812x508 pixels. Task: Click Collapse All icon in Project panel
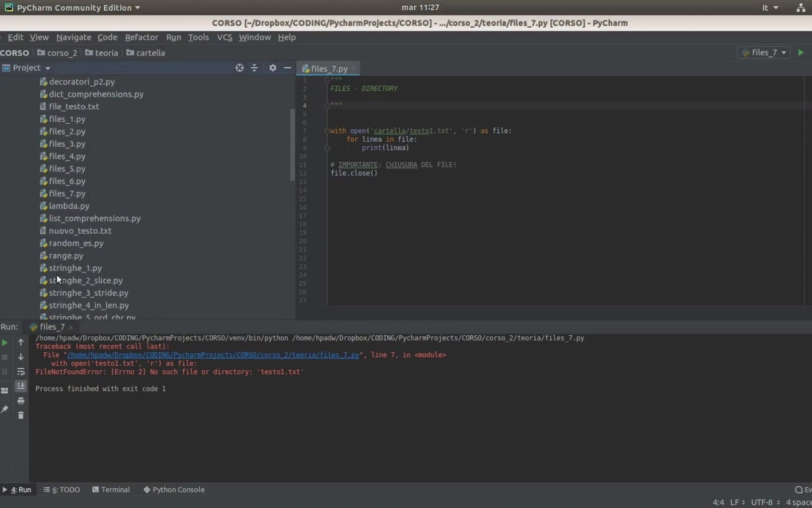[x=254, y=68]
